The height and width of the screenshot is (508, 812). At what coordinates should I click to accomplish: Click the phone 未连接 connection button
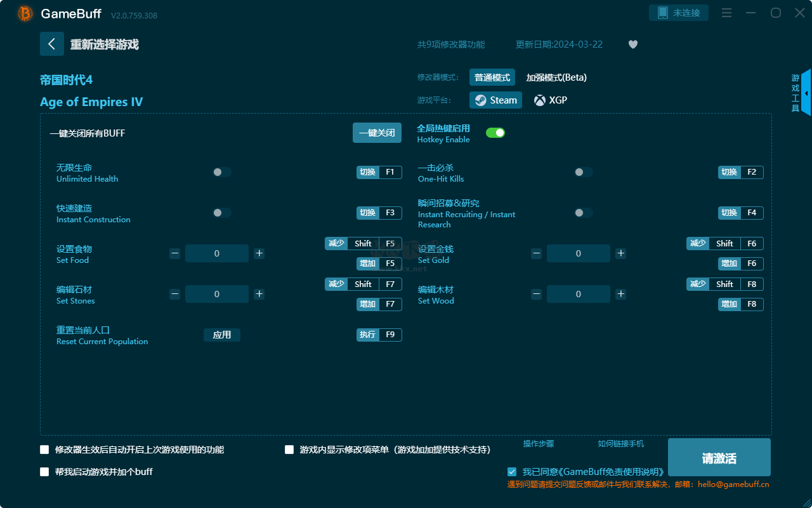679,13
